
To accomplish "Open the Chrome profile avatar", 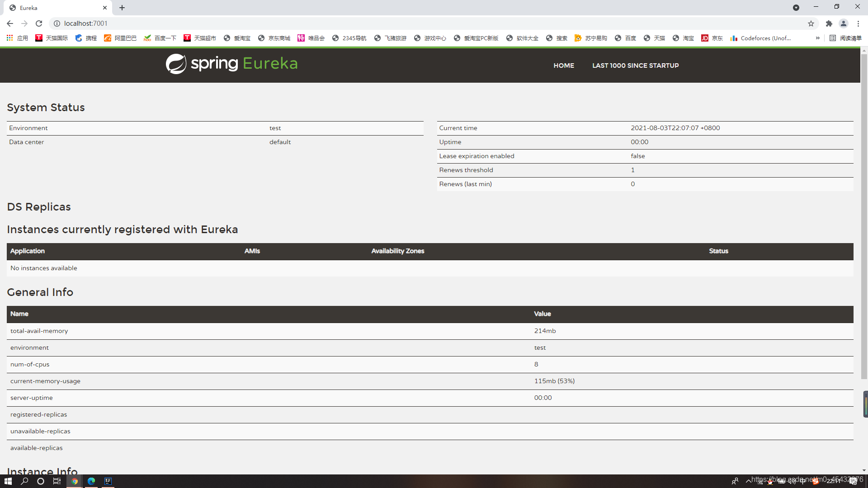I will 844,23.
